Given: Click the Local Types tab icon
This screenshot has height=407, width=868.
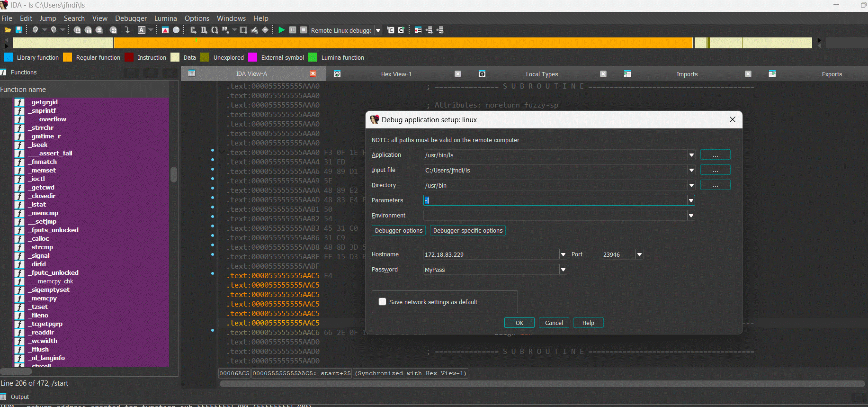Looking at the screenshot, I should (x=482, y=74).
